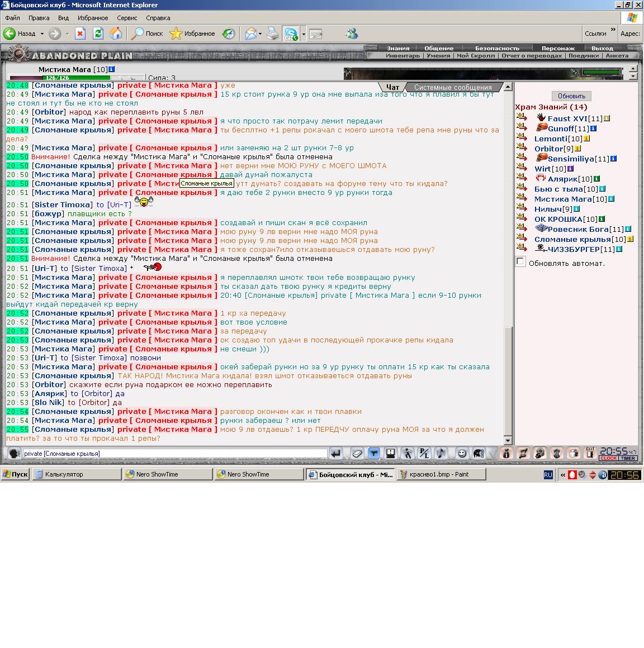Switch to Системные сообщения tab
644x648 pixels.
[453, 87]
